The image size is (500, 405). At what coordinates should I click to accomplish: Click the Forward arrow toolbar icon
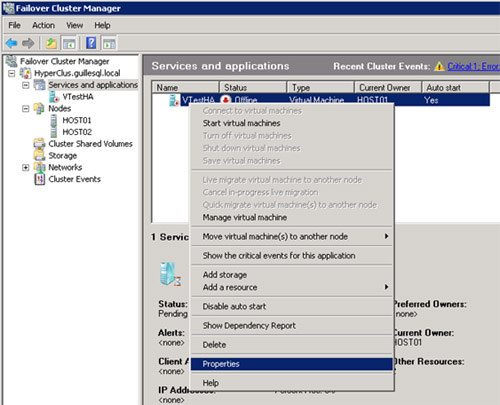pyautogui.click(x=28, y=43)
